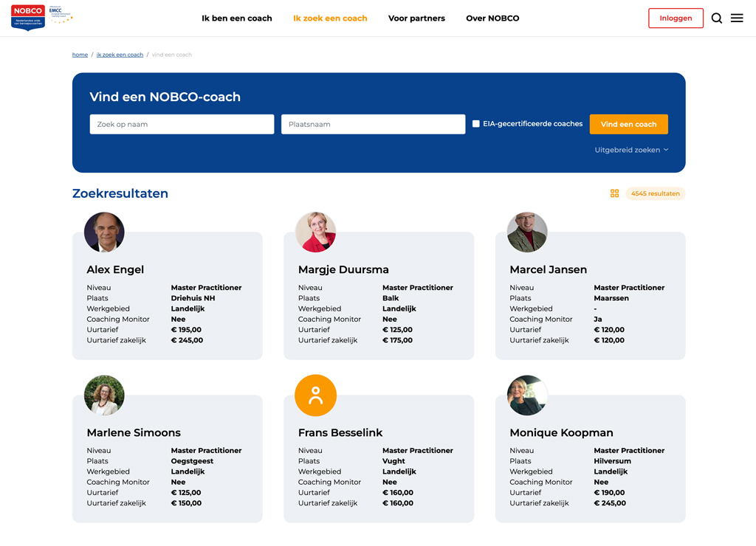Click Frans Besselink's placeholder avatar icon
This screenshot has height=546, width=756.
coord(315,395)
